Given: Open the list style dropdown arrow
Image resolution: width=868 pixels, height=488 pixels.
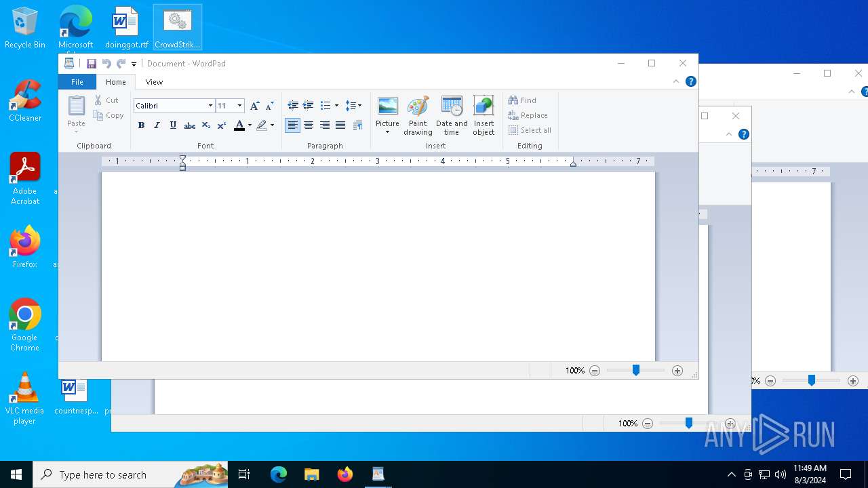Looking at the screenshot, I should 336,106.
